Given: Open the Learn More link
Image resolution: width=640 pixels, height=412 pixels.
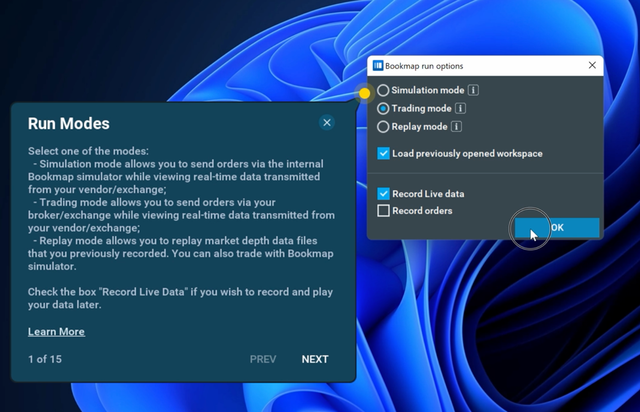Looking at the screenshot, I should click(56, 332).
